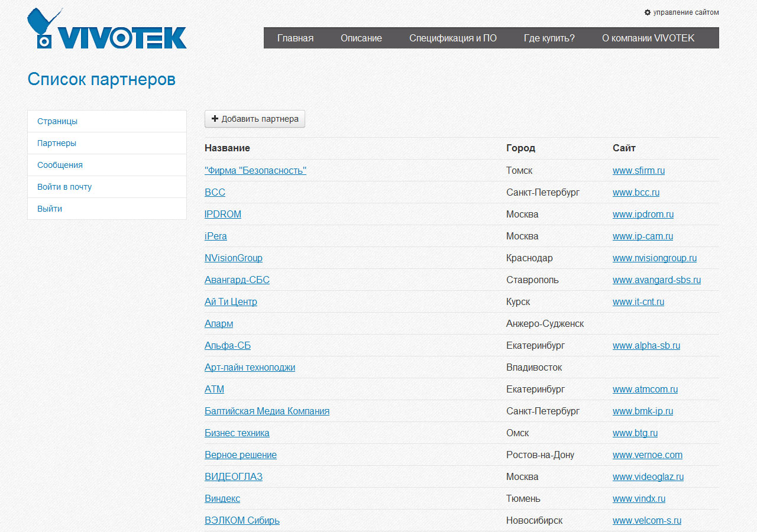Open the Описание menu item
Viewport: 757px width, 532px height.
pyautogui.click(x=361, y=38)
